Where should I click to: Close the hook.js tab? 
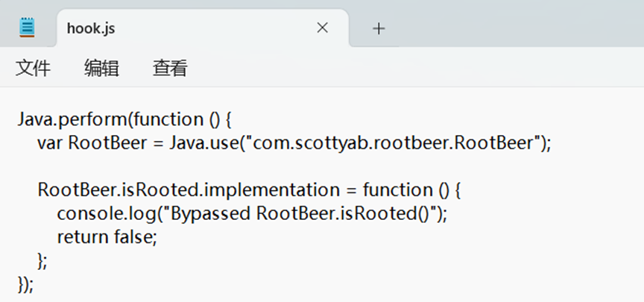coord(322,28)
